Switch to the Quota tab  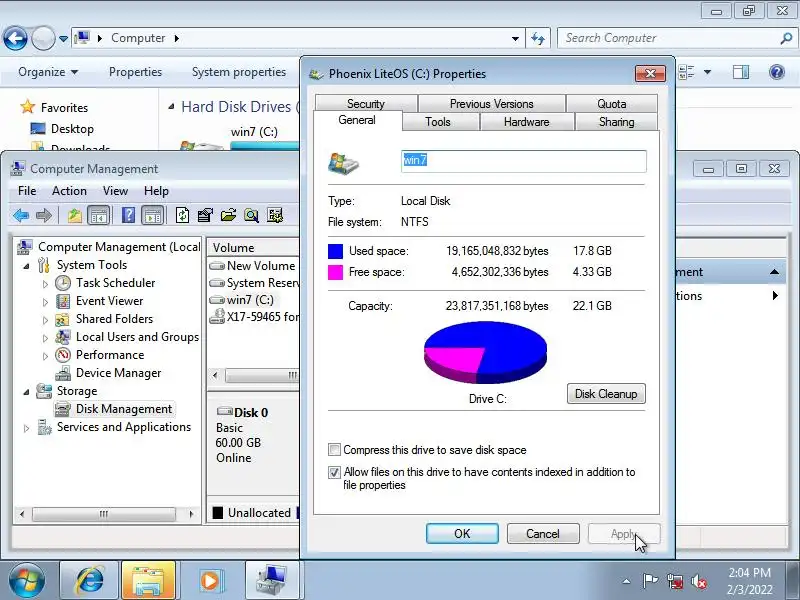612,104
